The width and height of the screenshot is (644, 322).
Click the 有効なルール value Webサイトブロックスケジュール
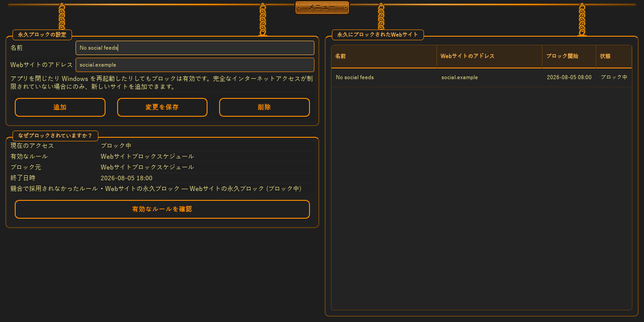tap(147, 157)
